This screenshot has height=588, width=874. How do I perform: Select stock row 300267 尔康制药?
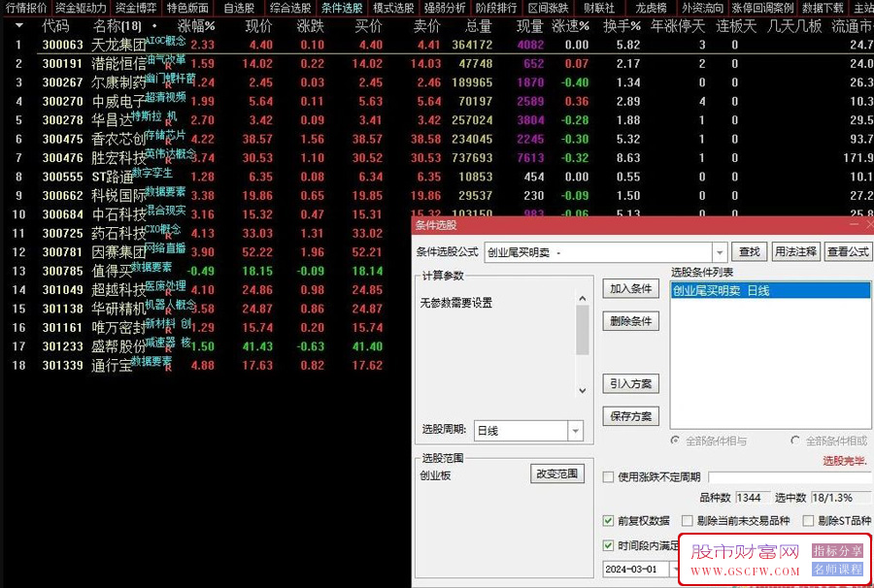(437, 82)
